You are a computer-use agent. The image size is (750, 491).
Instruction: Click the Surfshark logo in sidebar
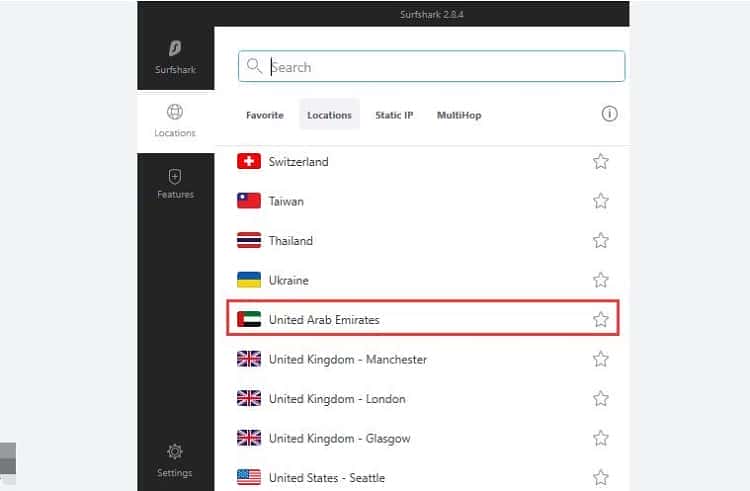pyautogui.click(x=175, y=48)
